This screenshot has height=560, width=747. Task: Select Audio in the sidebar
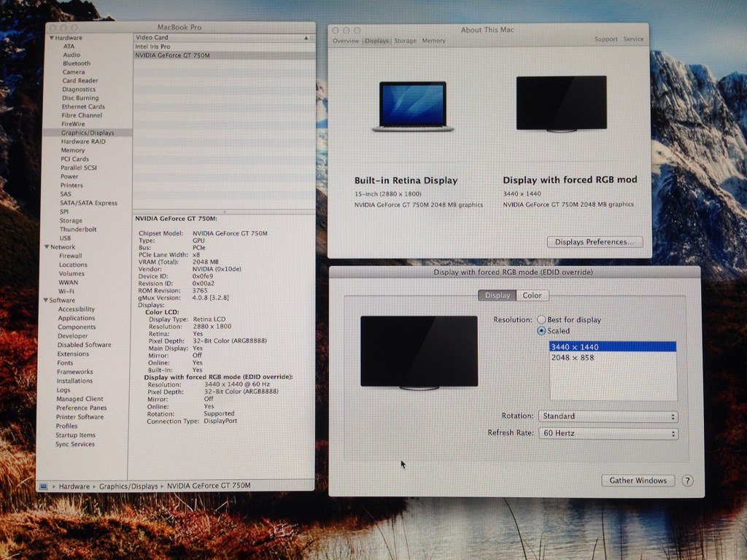(71, 55)
